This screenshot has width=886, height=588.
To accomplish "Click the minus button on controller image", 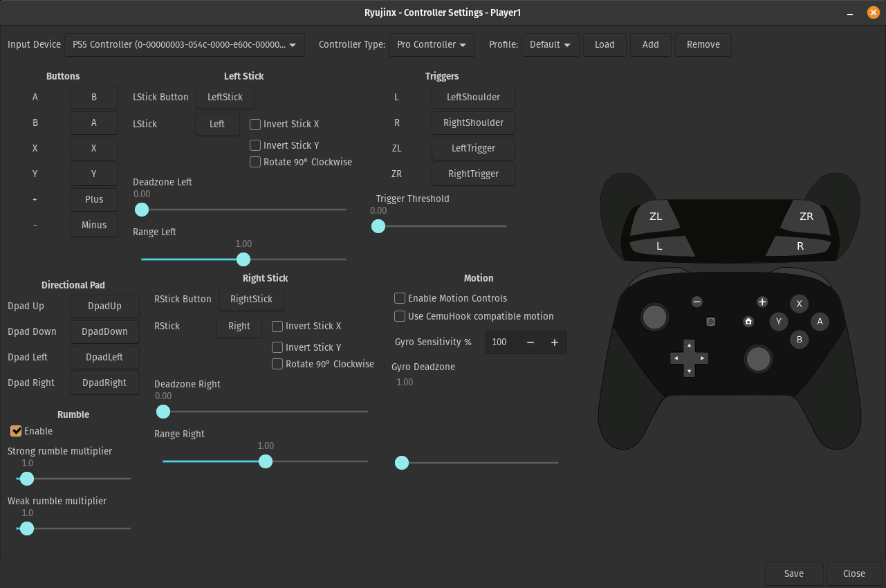I will click(697, 302).
